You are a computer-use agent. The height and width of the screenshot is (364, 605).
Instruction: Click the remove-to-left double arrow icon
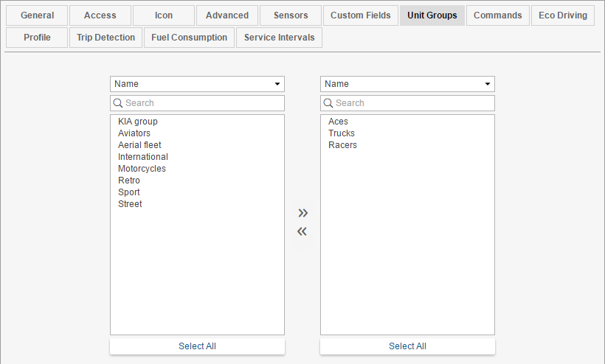[x=302, y=232]
